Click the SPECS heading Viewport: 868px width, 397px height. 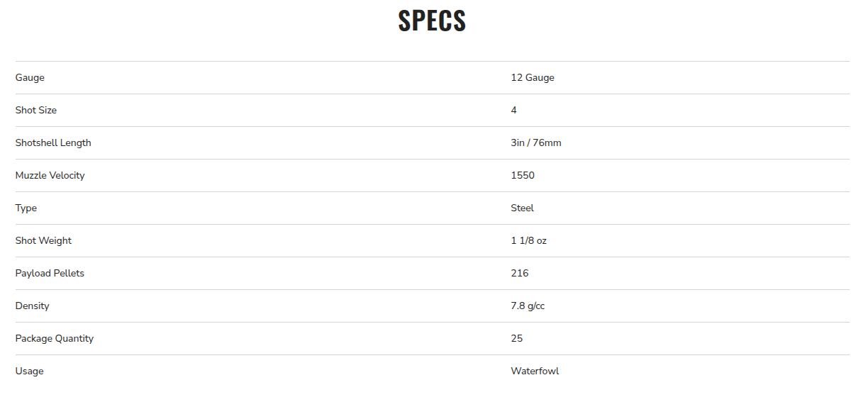coord(432,21)
